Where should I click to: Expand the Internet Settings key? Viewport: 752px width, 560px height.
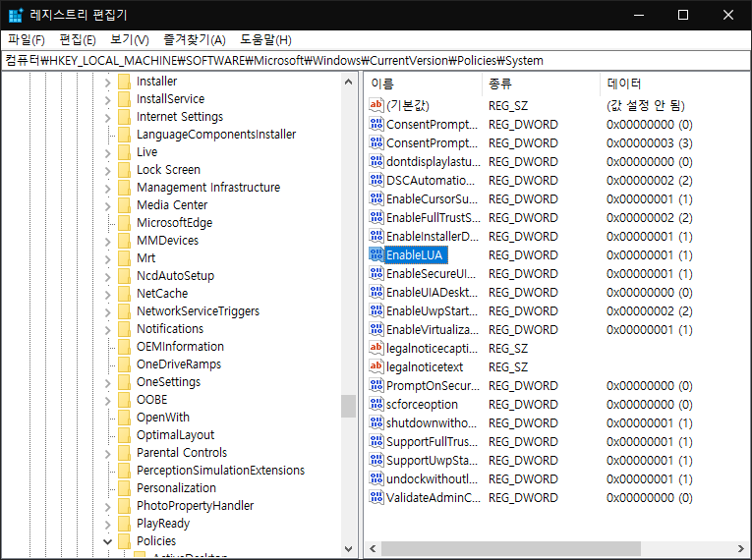pyautogui.click(x=108, y=118)
